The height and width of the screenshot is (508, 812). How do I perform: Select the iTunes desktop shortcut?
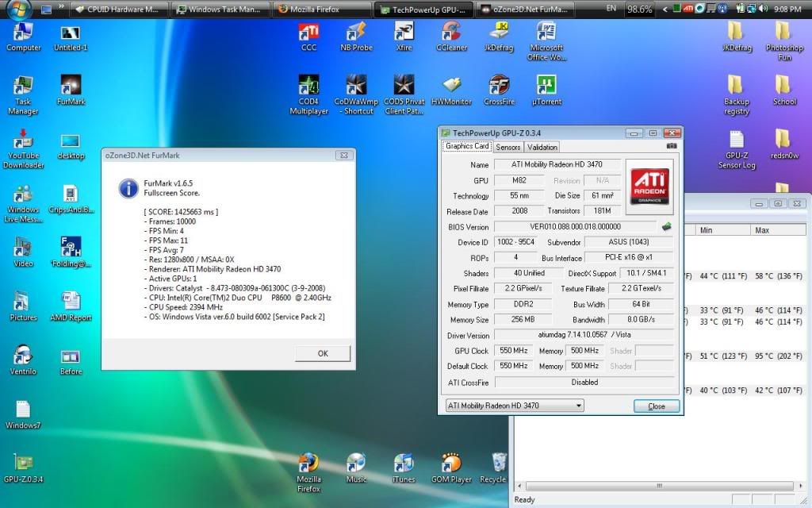[x=404, y=468]
